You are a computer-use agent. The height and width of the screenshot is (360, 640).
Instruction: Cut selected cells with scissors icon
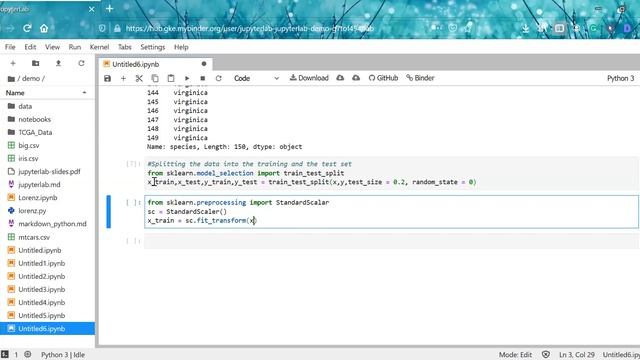(x=139, y=78)
